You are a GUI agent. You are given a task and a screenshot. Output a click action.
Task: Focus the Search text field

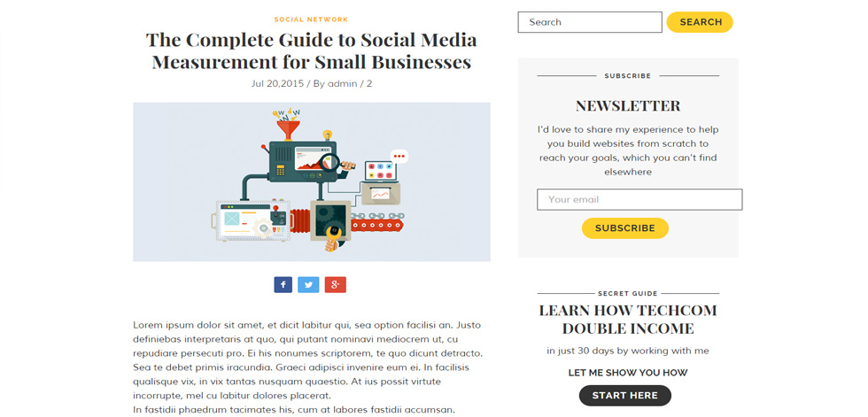pos(590,22)
